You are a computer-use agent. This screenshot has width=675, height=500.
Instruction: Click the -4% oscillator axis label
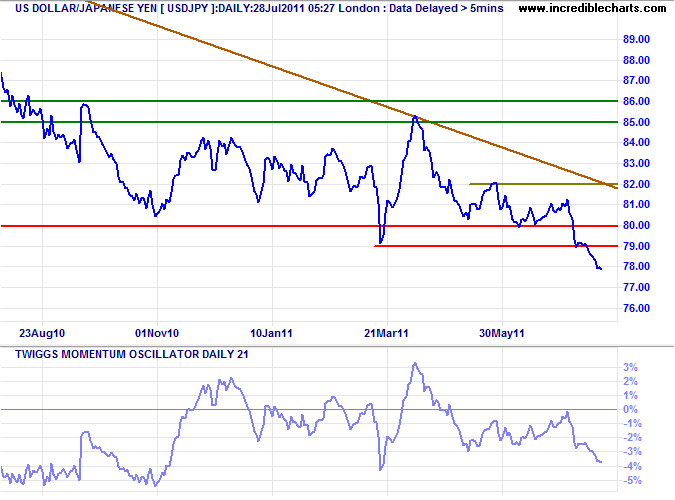pyautogui.click(x=632, y=466)
